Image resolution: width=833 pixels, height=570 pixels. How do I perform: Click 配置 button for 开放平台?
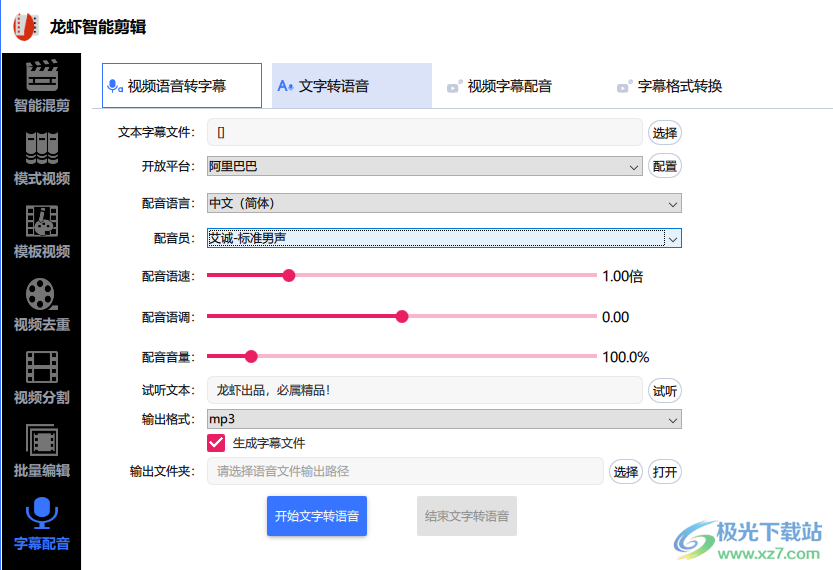tap(665, 166)
